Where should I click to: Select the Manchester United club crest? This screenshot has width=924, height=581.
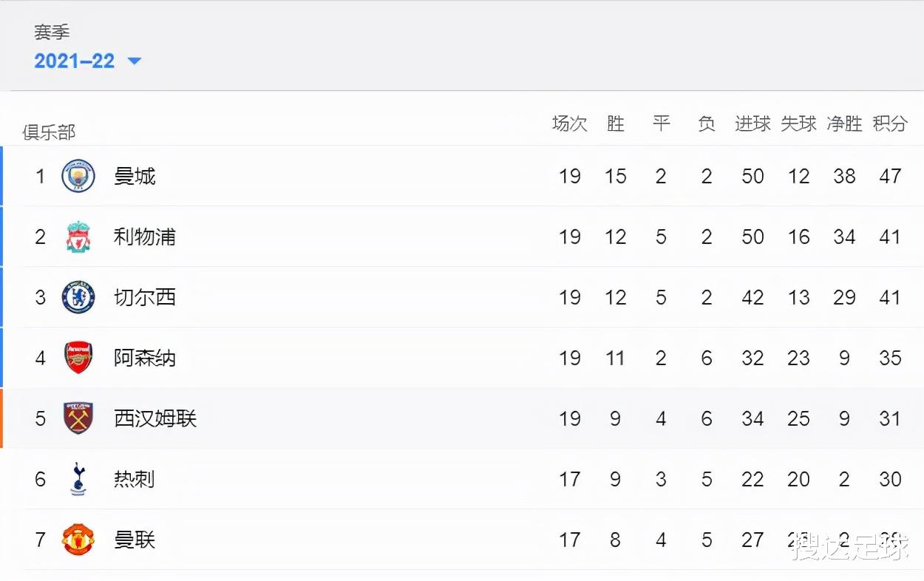(x=78, y=540)
